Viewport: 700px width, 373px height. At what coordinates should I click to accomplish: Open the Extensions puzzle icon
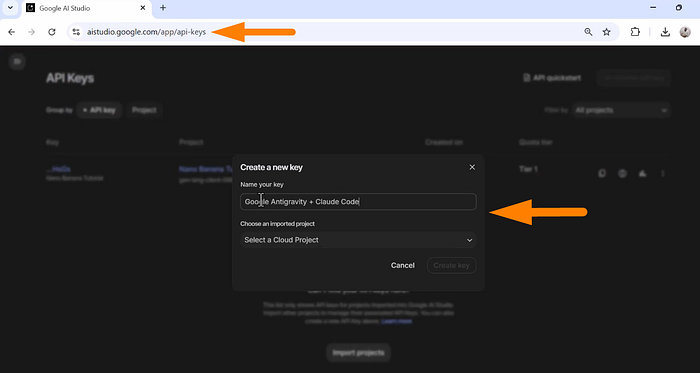[x=635, y=32]
